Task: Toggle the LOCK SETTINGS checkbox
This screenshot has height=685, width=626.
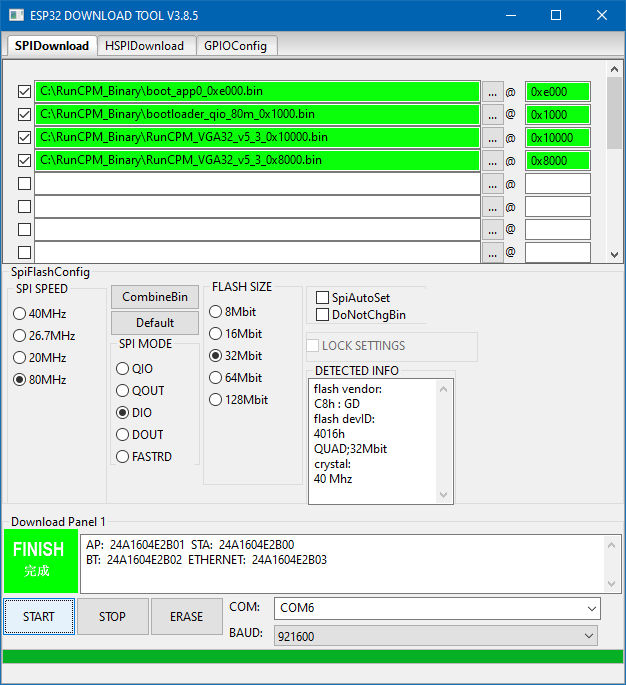Action: (x=313, y=346)
